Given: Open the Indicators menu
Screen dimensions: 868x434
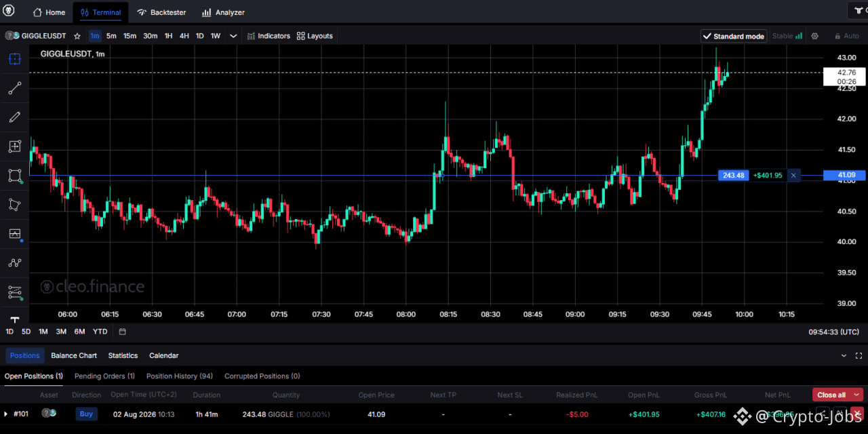Looking at the screenshot, I should tap(269, 36).
